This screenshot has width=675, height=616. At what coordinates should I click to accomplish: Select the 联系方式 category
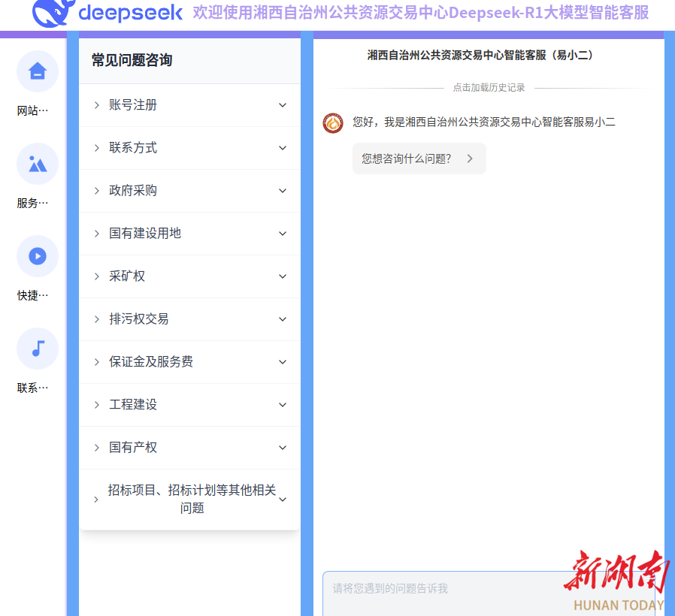click(190, 148)
